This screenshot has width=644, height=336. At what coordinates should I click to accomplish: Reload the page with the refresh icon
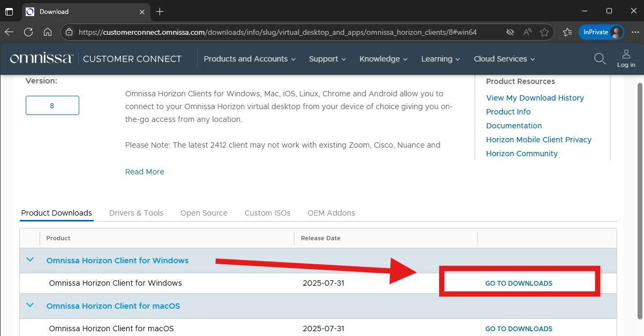[28, 32]
